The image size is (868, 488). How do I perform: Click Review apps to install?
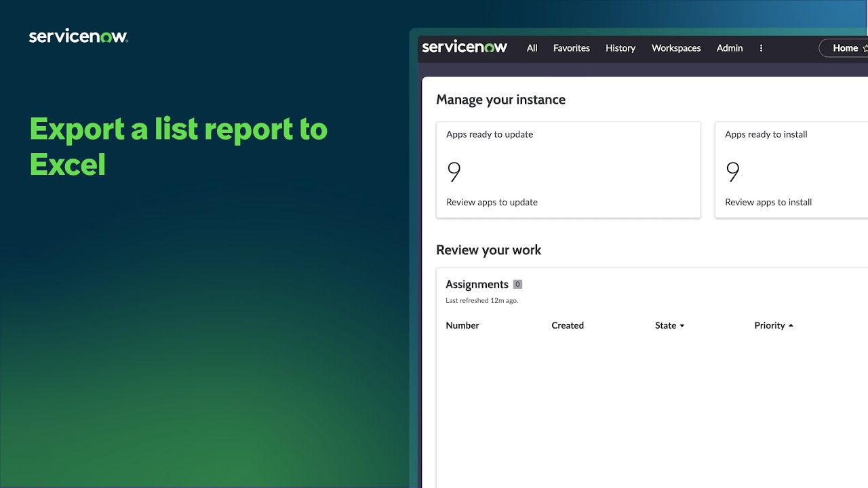[768, 202]
